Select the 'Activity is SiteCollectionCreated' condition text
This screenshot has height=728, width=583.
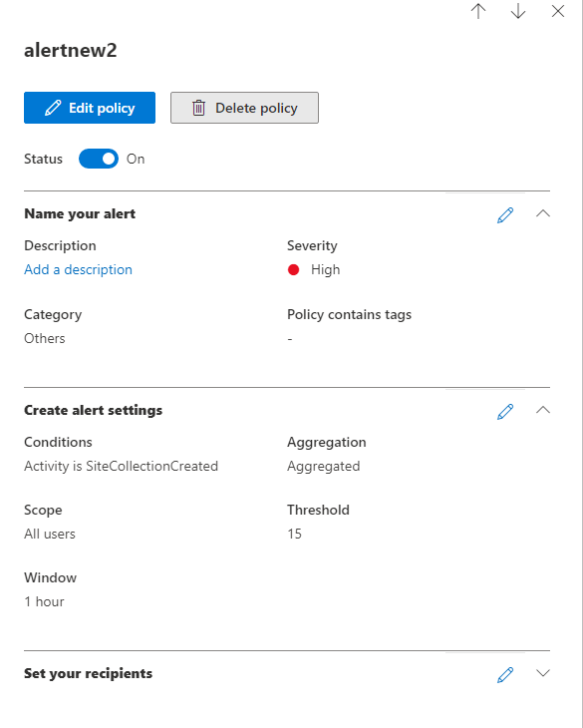121,466
